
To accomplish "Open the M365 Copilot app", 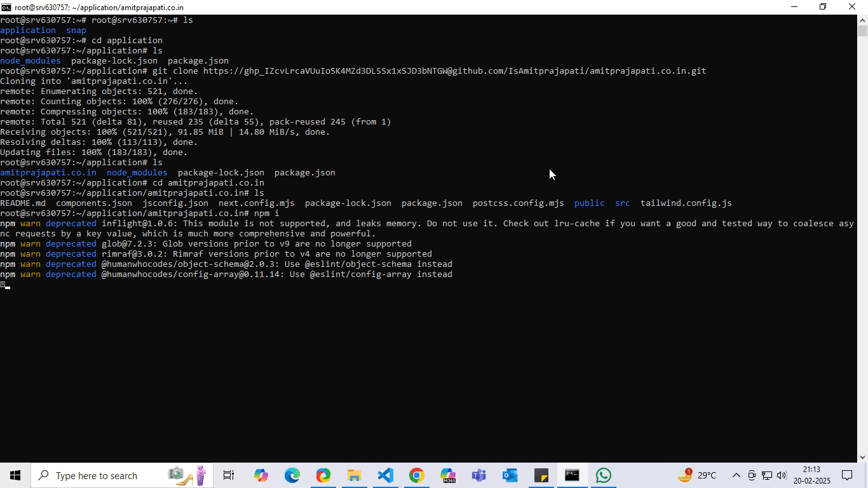I will 448,475.
